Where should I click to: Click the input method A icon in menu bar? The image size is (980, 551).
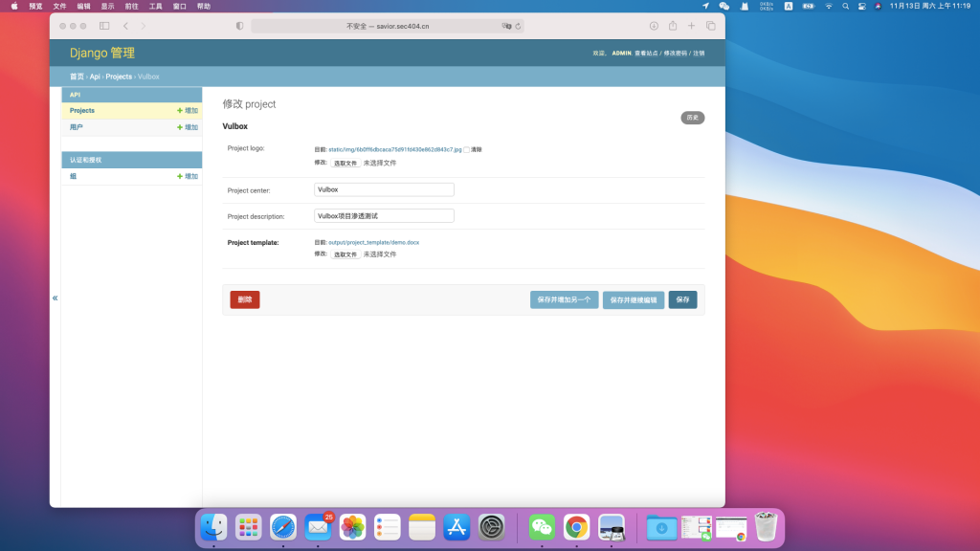point(789,7)
